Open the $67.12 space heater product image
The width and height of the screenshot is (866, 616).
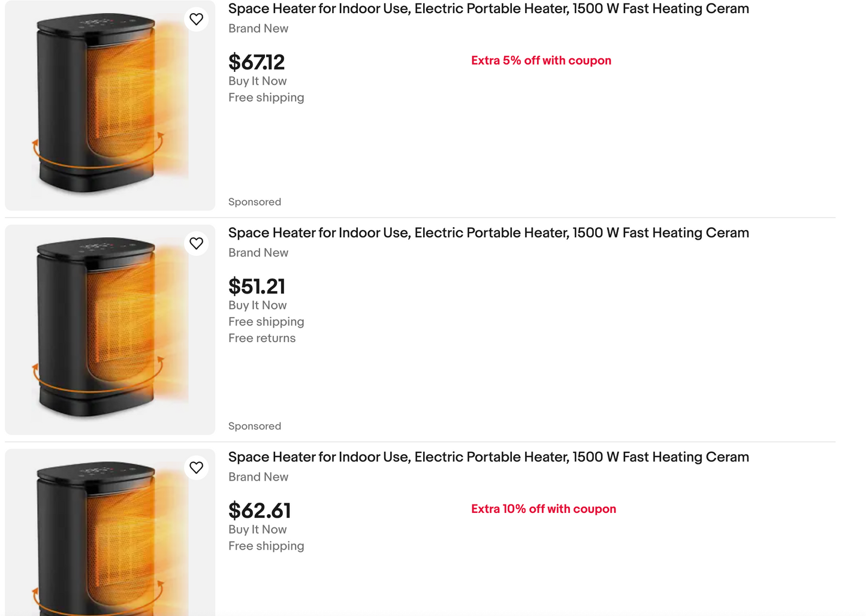[x=110, y=105]
